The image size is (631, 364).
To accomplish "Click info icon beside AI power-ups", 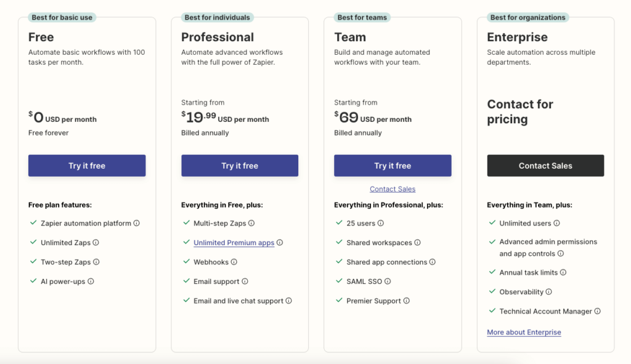I will [x=91, y=281].
